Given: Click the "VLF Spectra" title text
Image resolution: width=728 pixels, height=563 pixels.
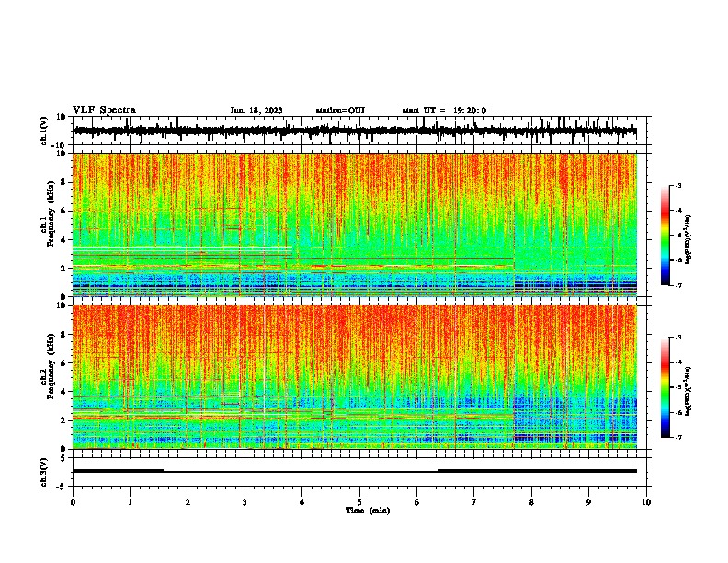Looking at the screenshot, I should pos(104,110).
